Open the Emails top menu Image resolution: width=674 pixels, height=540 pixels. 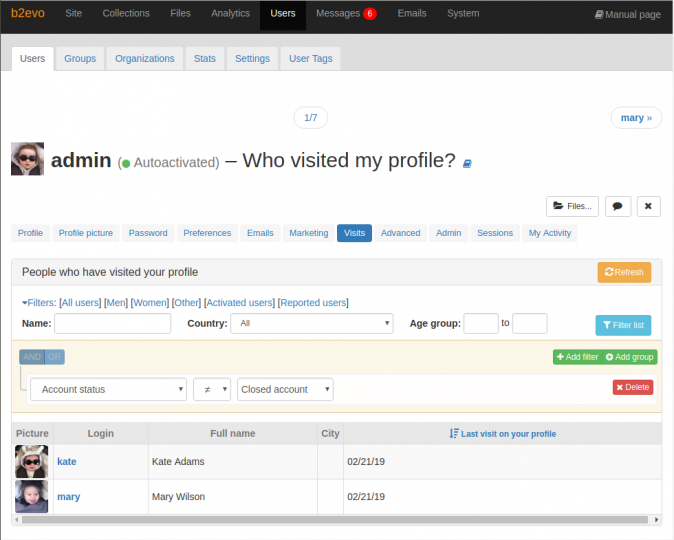tap(412, 13)
